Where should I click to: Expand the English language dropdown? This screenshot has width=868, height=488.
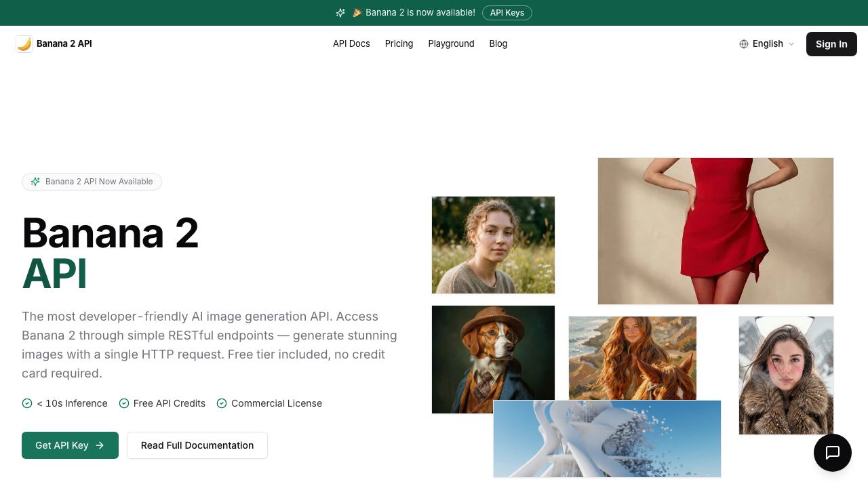tap(767, 44)
